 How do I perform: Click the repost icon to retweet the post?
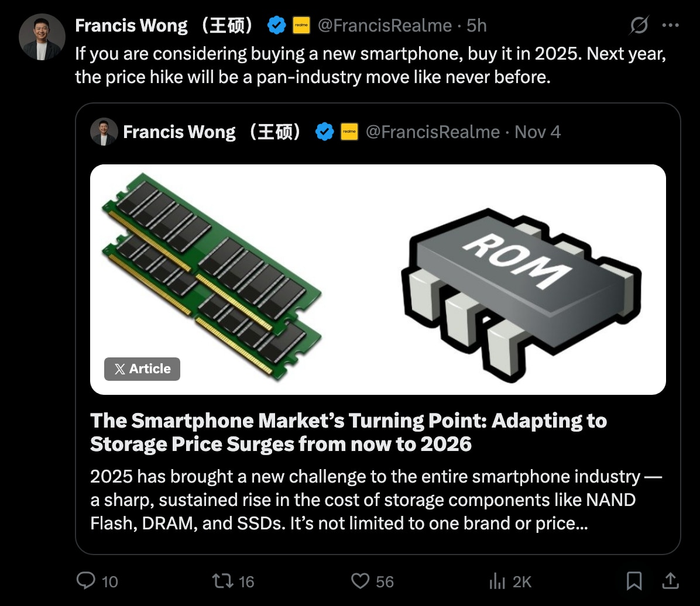click(x=221, y=581)
